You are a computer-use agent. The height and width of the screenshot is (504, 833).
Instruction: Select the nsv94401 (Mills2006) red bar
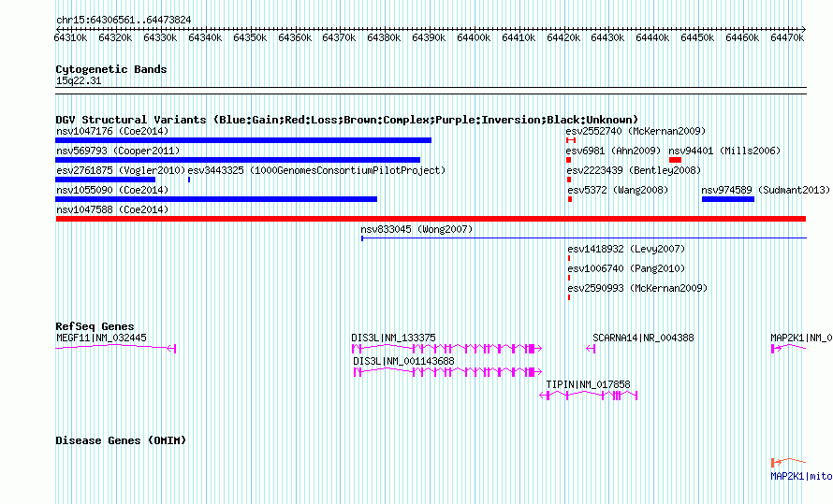pyautogui.click(x=675, y=160)
